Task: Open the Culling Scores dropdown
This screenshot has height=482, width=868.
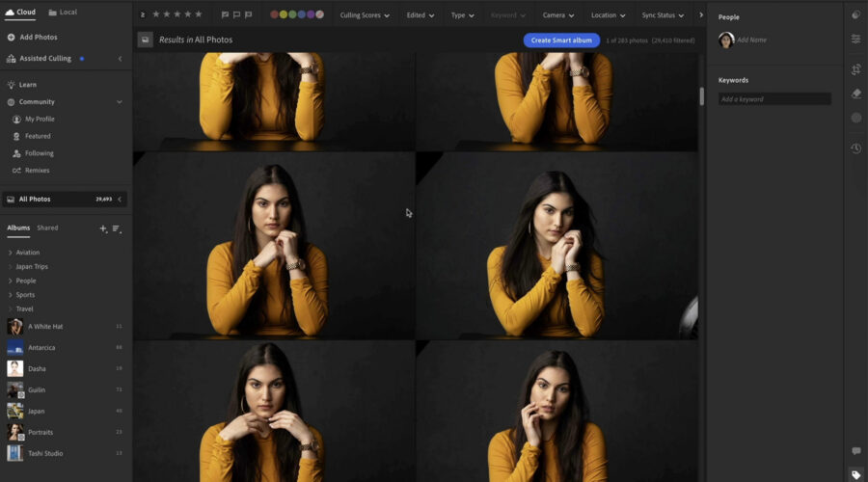Action: tap(365, 15)
